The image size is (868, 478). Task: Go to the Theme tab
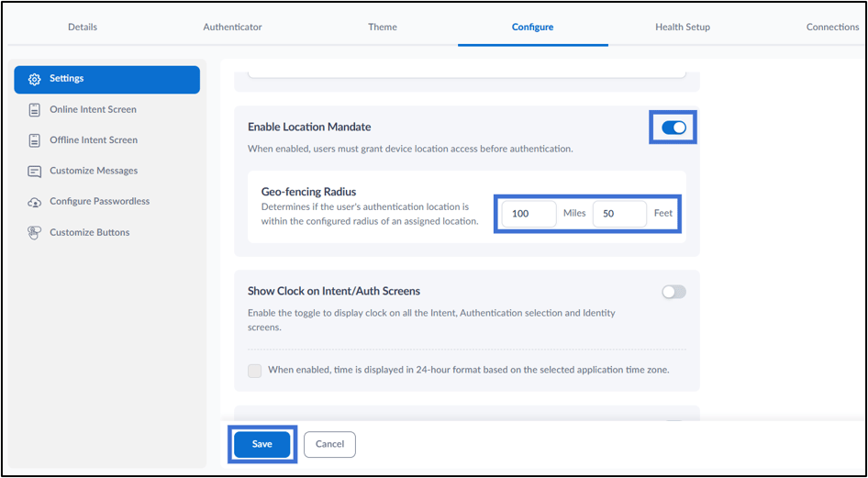[383, 27]
